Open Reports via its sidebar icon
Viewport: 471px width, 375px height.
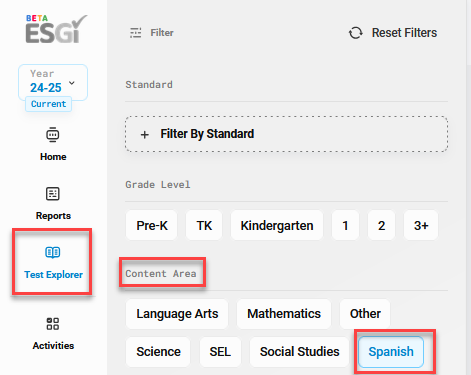tap(53, 194)
